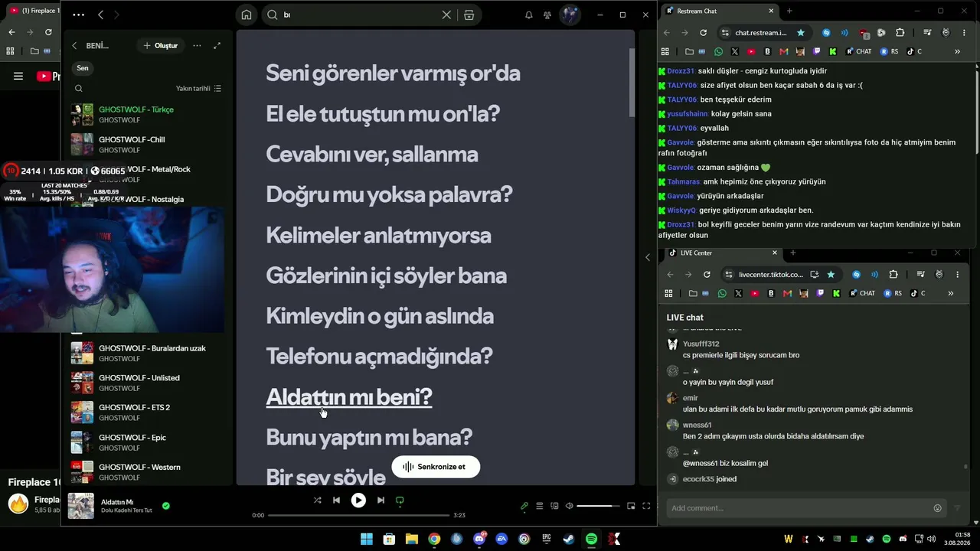The width and height of the screenshot is (980, 551).
Task: Open Spotify notifications bell
Action: tap(528, 15)
